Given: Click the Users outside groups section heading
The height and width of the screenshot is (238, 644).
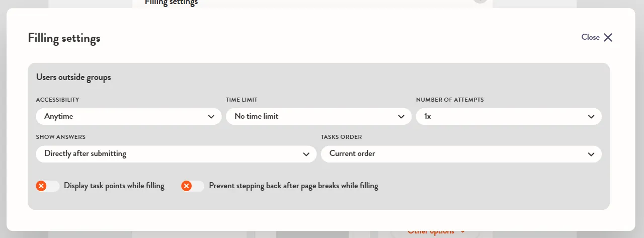Looking at the screenshot, I should point(73,77).
